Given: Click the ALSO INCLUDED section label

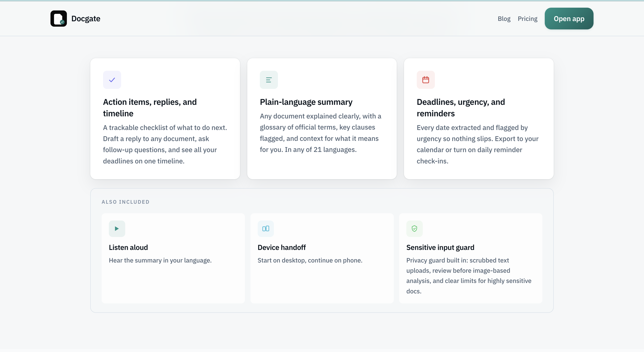Looking at the screenshot, I should 125,202.
